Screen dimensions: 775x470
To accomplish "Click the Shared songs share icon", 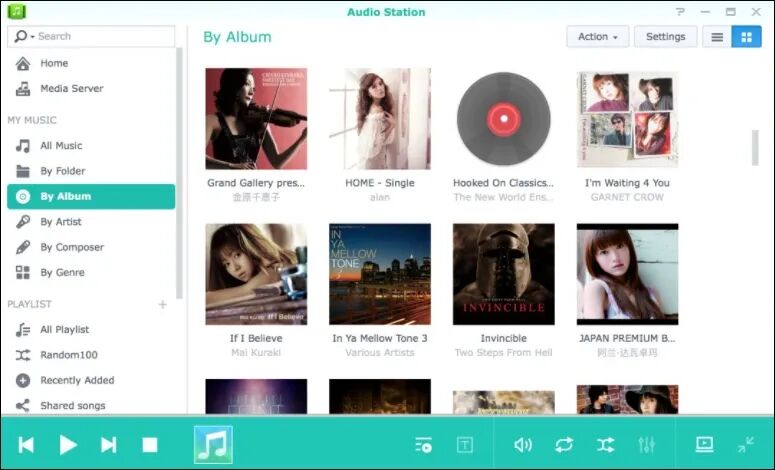I will click(23, 406).
